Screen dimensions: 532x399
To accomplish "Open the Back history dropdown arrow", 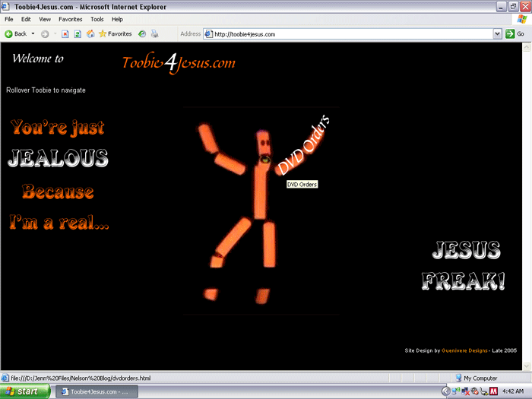I will pyautogui.click(x=33, y=34).
